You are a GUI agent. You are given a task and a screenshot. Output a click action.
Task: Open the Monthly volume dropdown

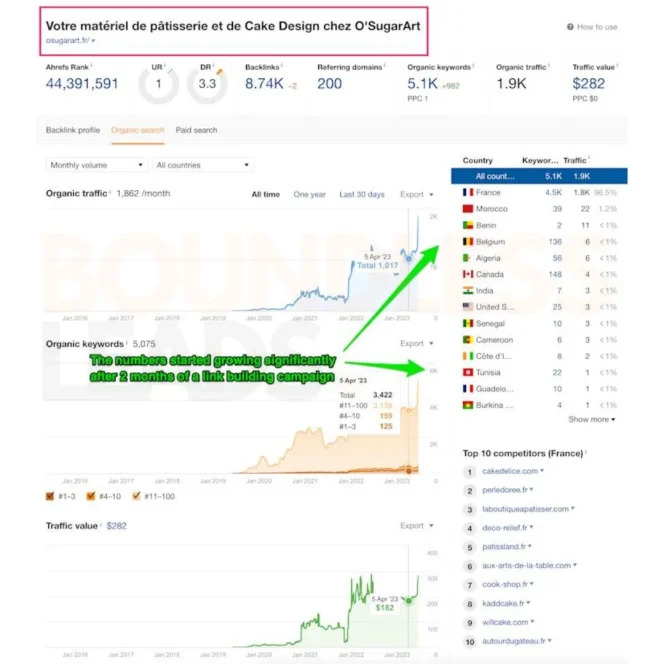96,165
